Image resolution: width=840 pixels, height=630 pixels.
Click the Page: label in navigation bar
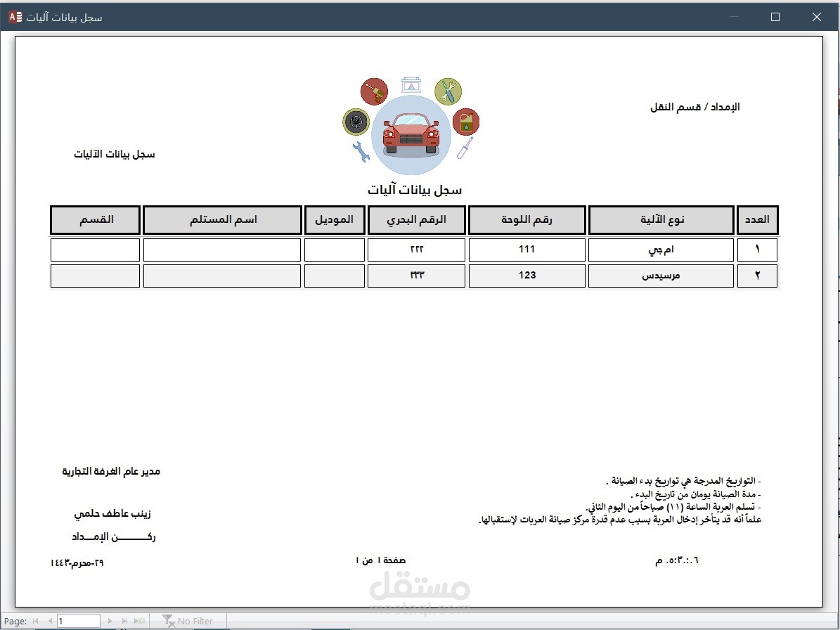[15, 621]
